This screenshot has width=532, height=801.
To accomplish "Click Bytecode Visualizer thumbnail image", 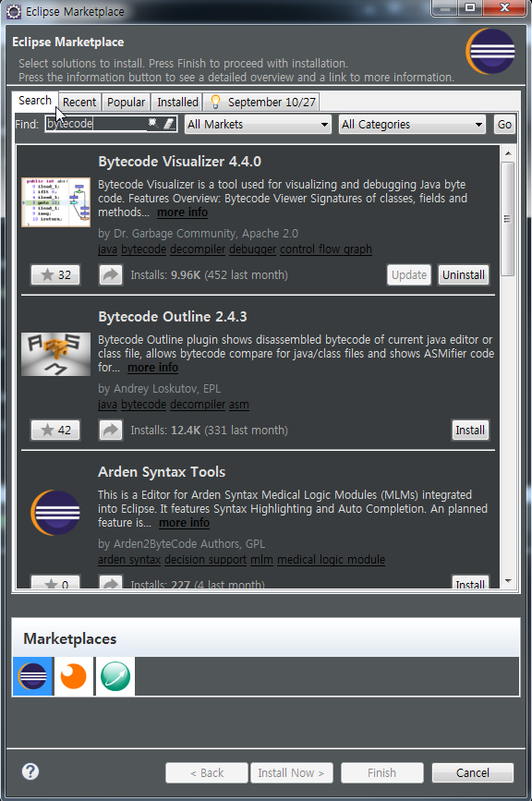I will (55, 202).
